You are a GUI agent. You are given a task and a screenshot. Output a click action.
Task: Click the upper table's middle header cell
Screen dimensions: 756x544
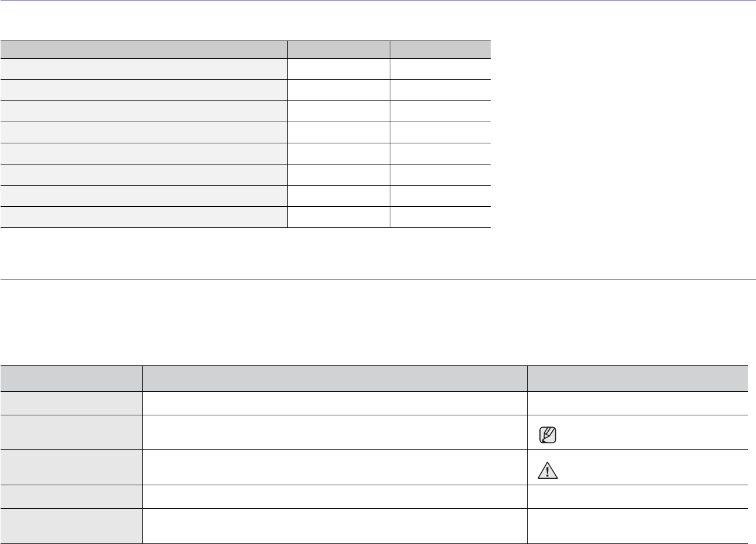338,49
